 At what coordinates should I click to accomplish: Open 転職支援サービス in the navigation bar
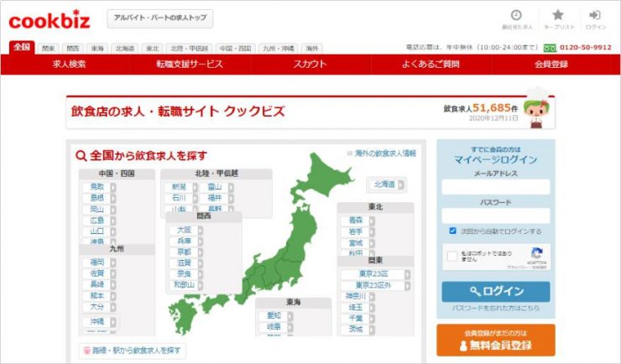tap(190, 64)
